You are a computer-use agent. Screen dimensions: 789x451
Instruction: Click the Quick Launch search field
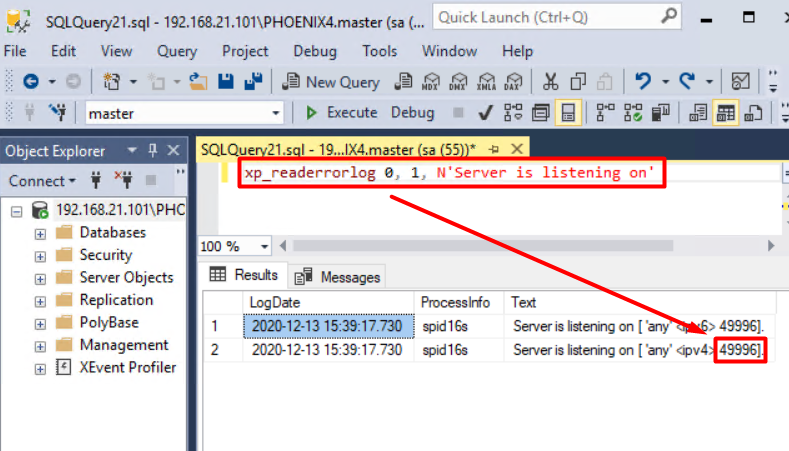[x=545, y=17]
